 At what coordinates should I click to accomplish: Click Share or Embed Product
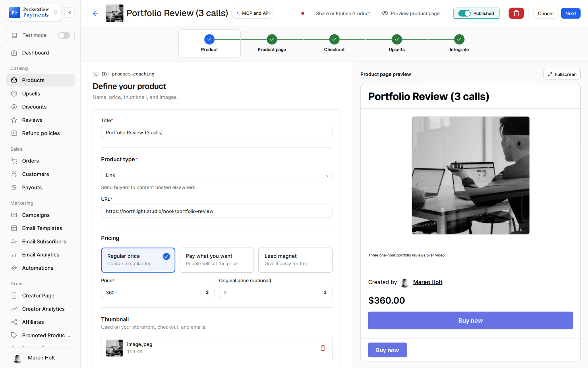(343, 13)
